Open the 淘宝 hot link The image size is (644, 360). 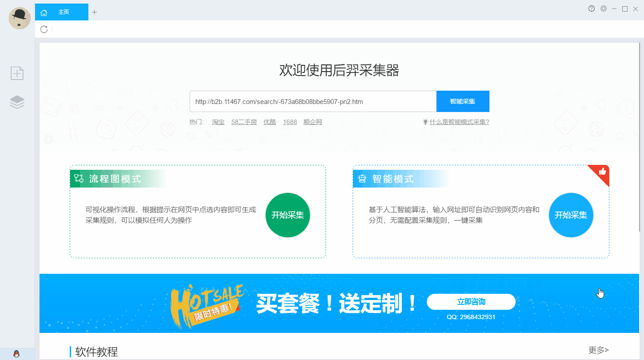(x=218, y=122)
